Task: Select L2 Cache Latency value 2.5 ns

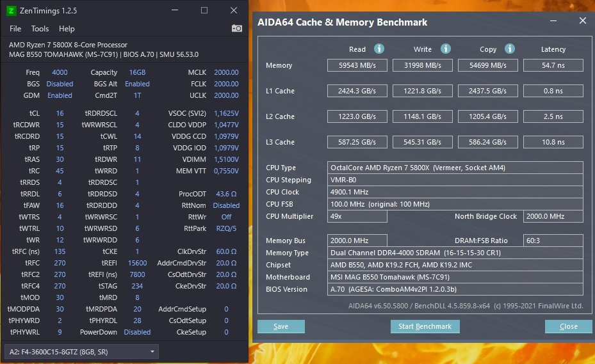Action: click(553, 116)
